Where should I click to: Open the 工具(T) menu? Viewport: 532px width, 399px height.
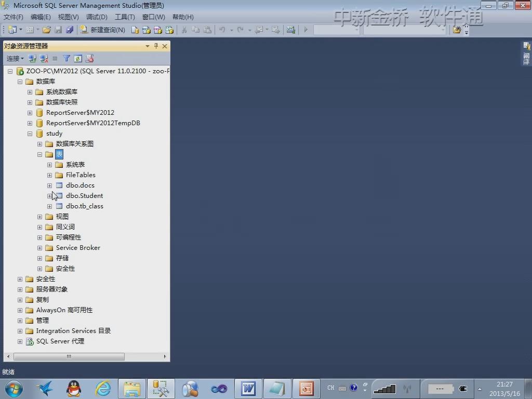(125, 17)
